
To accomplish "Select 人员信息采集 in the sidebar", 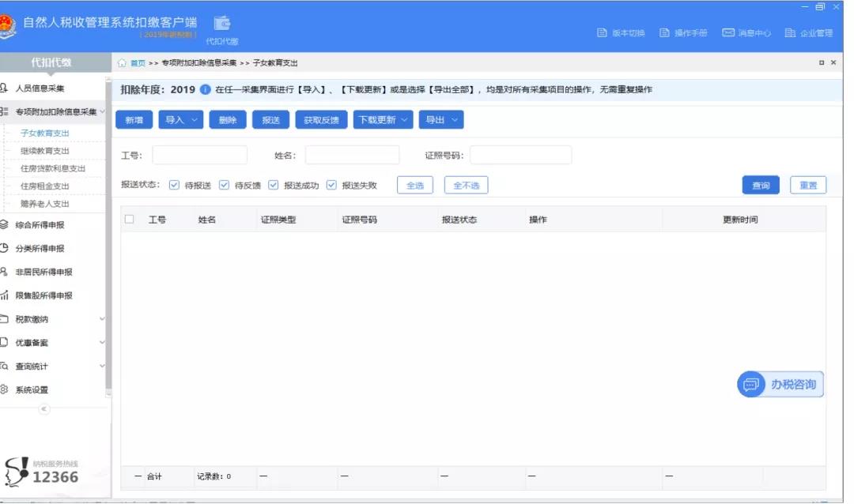I will [42, 88].
